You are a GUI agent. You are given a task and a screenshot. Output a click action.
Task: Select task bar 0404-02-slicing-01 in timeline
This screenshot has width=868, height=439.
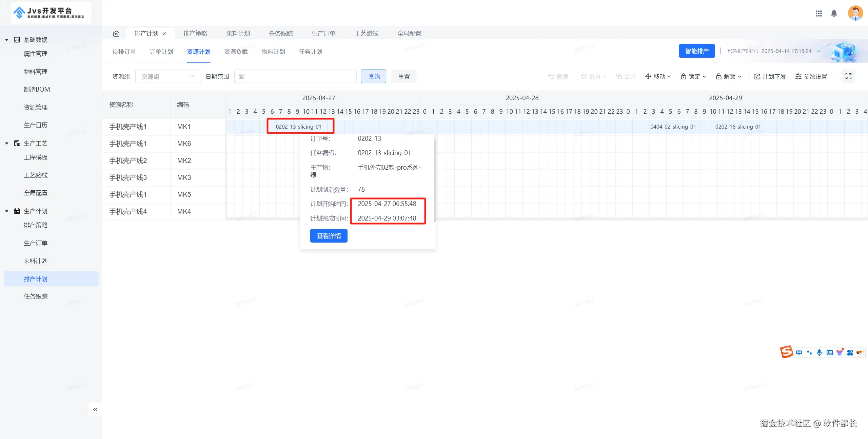[x=673, y=127]
